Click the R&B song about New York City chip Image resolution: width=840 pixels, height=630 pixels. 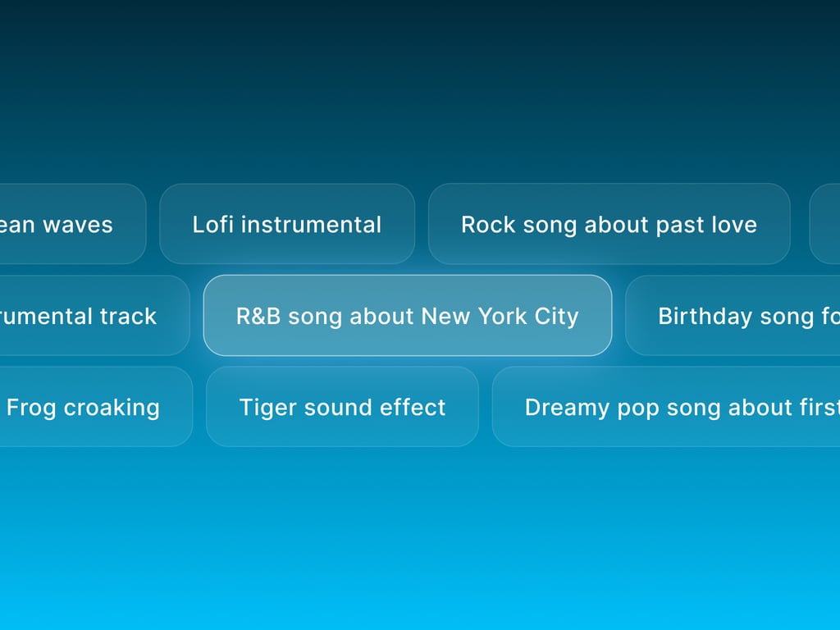[408, 316]
